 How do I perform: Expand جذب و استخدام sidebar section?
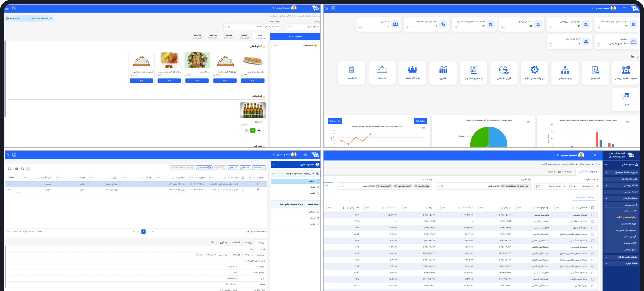coord(621,179)
